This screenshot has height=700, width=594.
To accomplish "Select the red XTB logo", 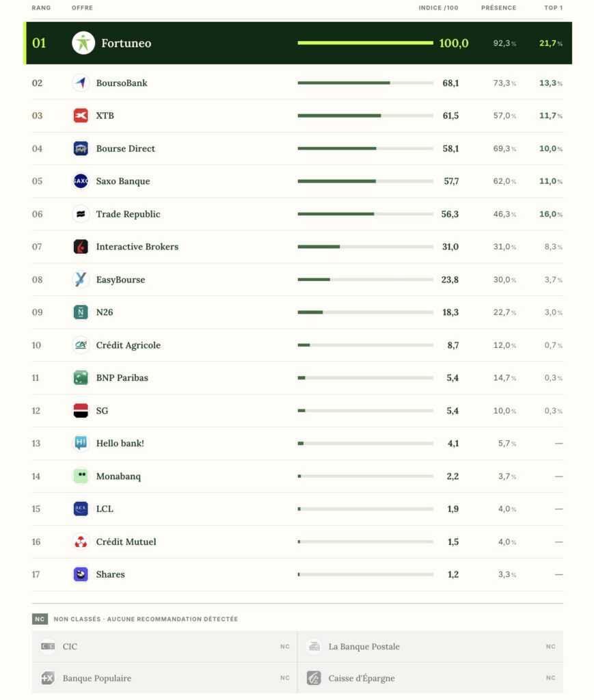I will 81,116.
